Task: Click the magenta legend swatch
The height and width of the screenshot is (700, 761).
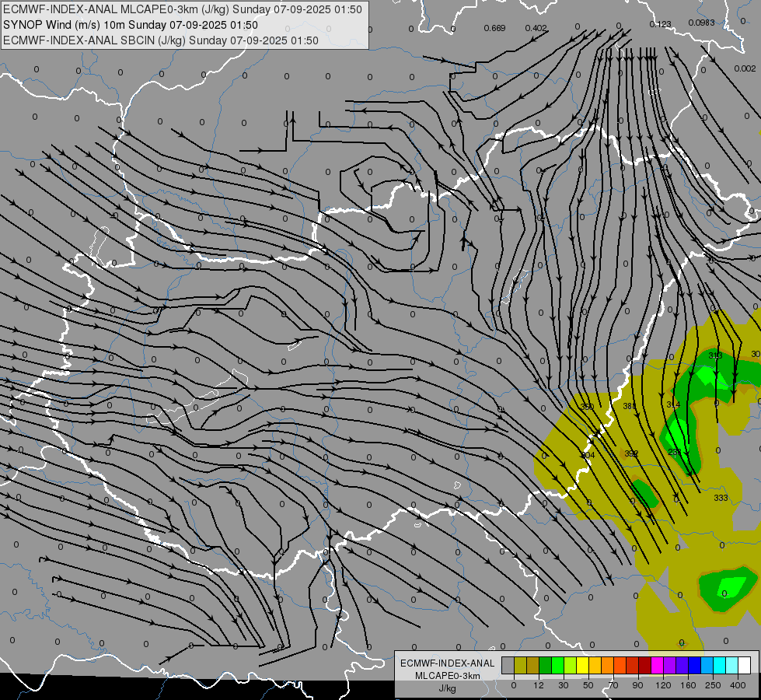Action: 657,665
